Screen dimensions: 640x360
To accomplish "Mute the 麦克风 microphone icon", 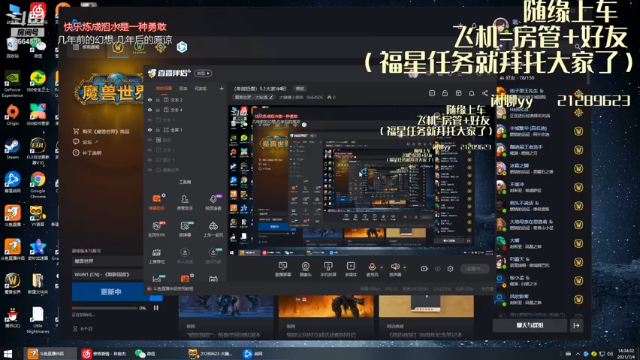I will [372, 267].
